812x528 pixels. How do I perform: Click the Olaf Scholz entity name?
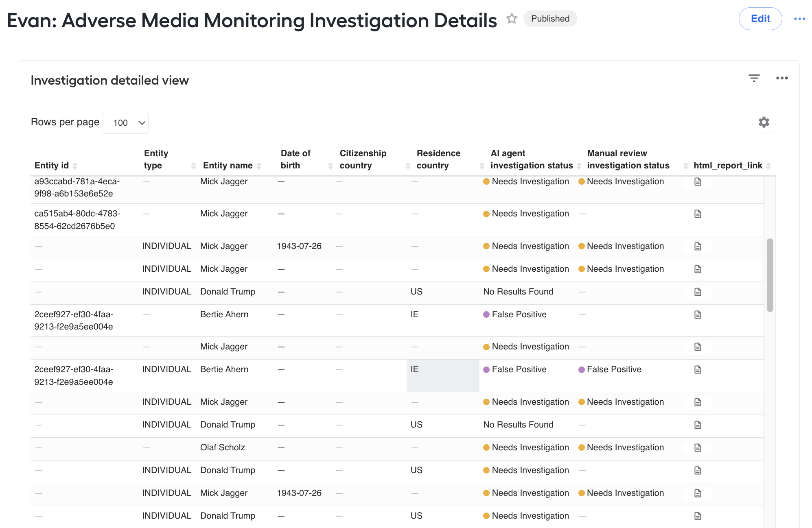(222, 447)
